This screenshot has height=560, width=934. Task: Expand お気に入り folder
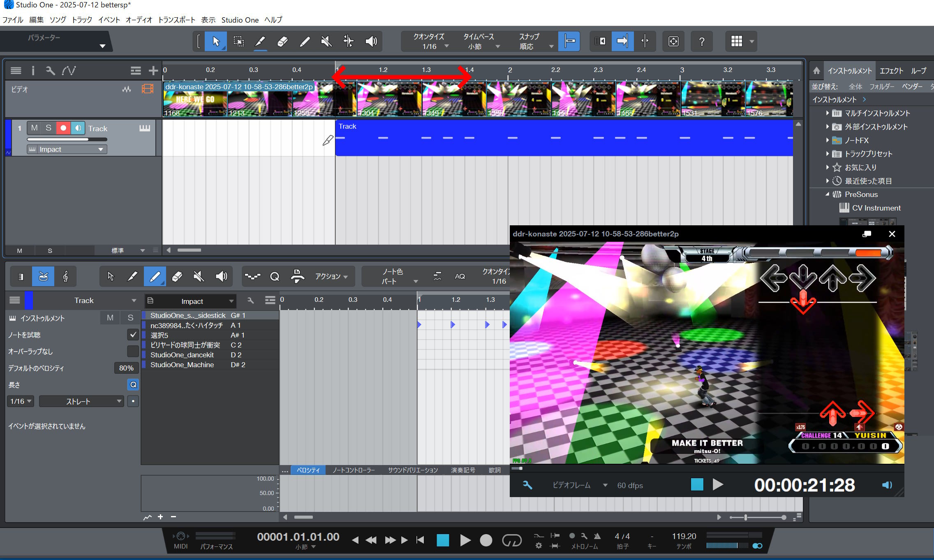click(x=827, y=167)
